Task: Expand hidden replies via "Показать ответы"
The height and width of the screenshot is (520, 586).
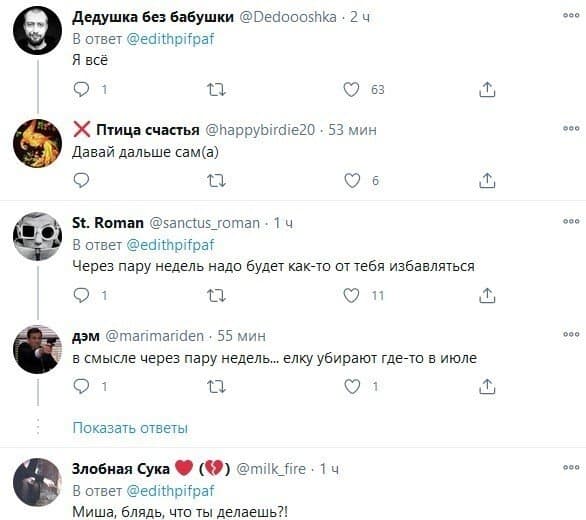Action: coord(130,428)
